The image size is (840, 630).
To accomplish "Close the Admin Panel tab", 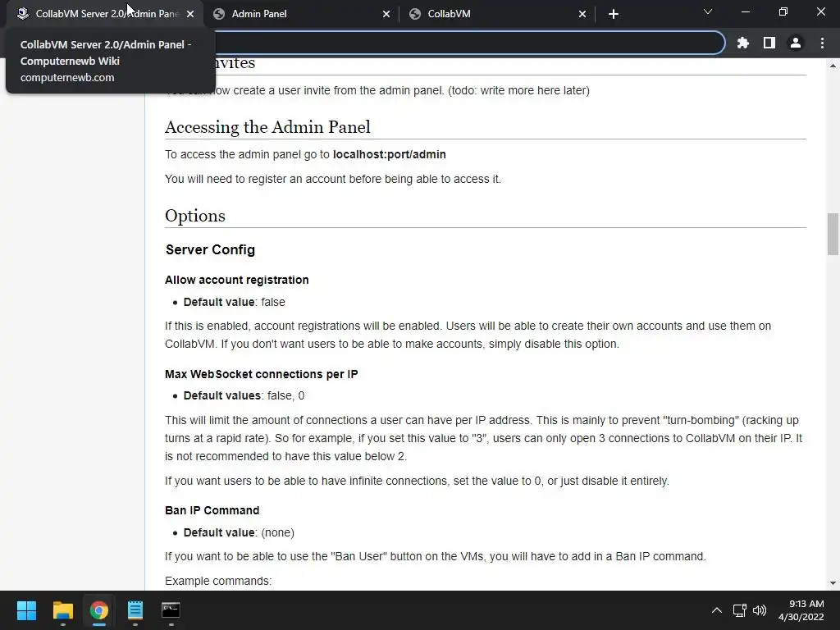I will [386, 14].
